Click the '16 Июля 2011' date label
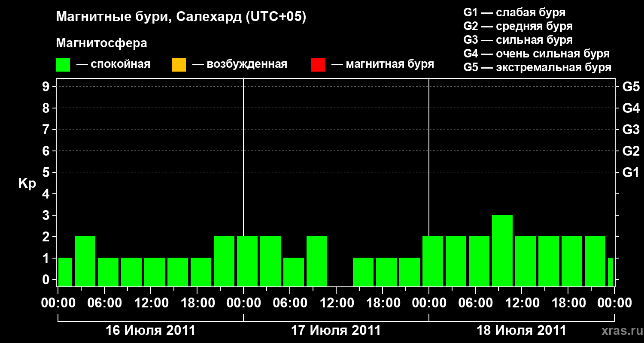The height and width of the screenshot is (343, 644). [x=150, y=331]
